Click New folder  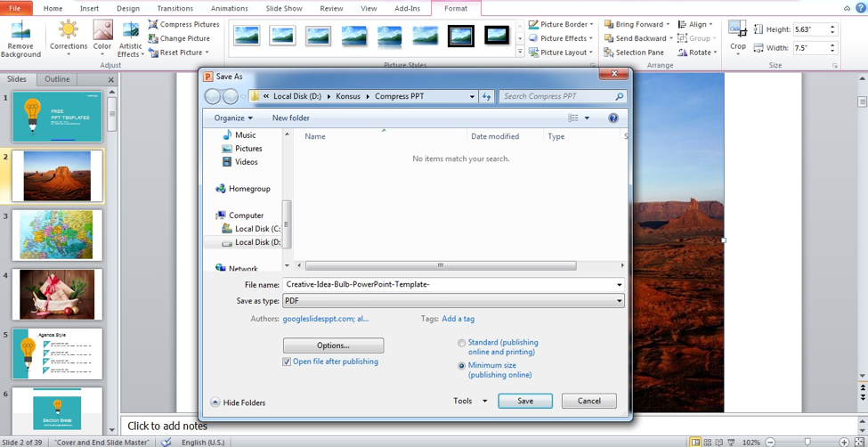coord(290,118)
